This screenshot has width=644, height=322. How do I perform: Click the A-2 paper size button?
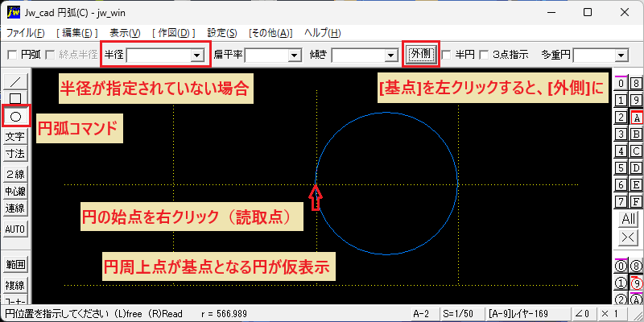pyautogui.click(x=423, y=314)
